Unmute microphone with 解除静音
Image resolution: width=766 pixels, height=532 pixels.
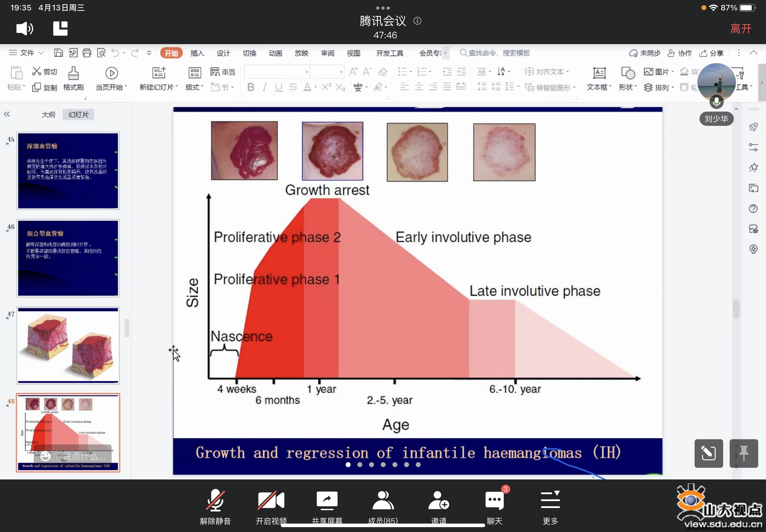pos(215,500)
